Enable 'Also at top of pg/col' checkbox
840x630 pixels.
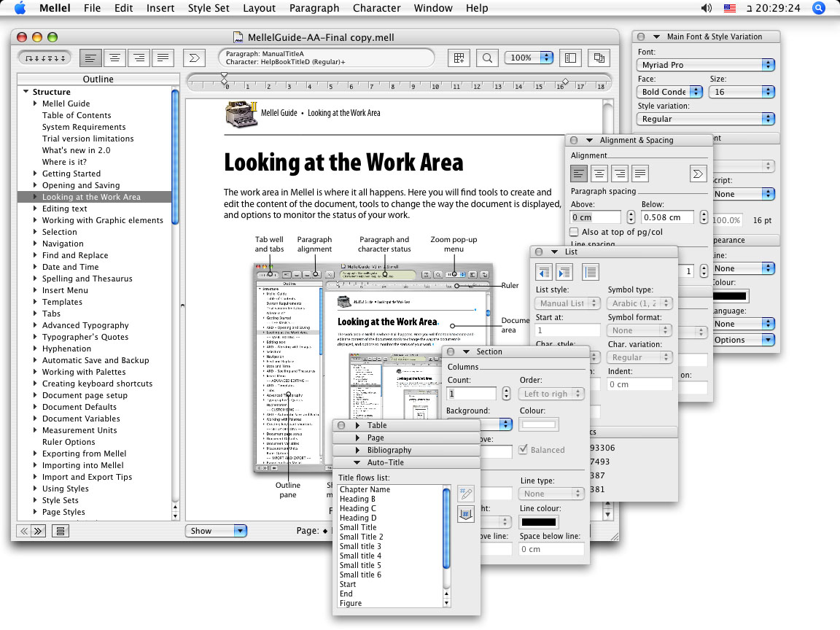click(575, 232)
